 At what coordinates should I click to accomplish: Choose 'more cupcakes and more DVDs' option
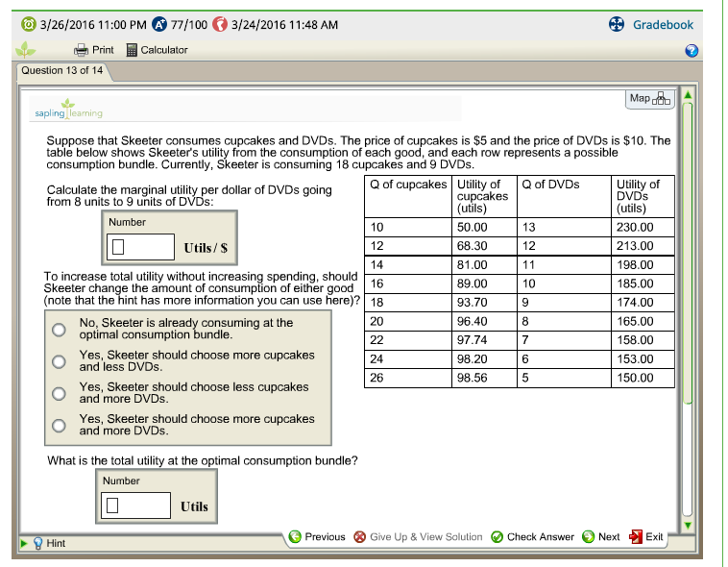(59, 425)
